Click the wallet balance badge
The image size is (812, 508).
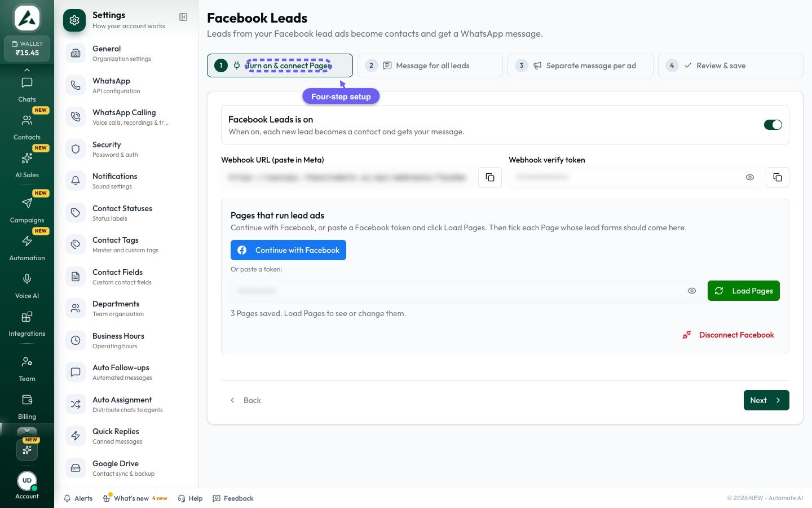tap(27, 49)
